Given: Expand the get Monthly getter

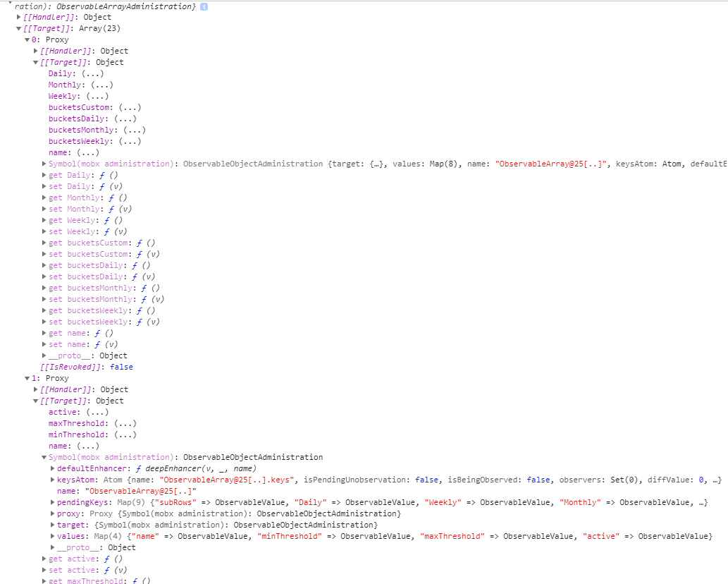Looking at the screenshot, I should point(44,197).
